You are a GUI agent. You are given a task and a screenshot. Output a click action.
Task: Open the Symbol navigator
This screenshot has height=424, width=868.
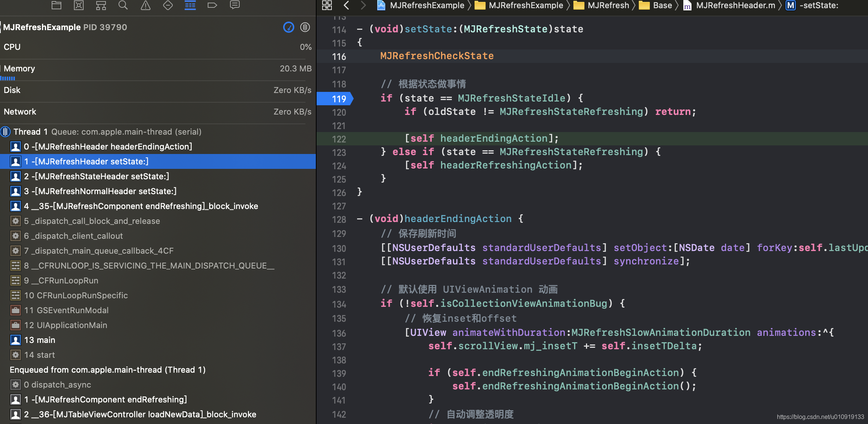point(101,5)
